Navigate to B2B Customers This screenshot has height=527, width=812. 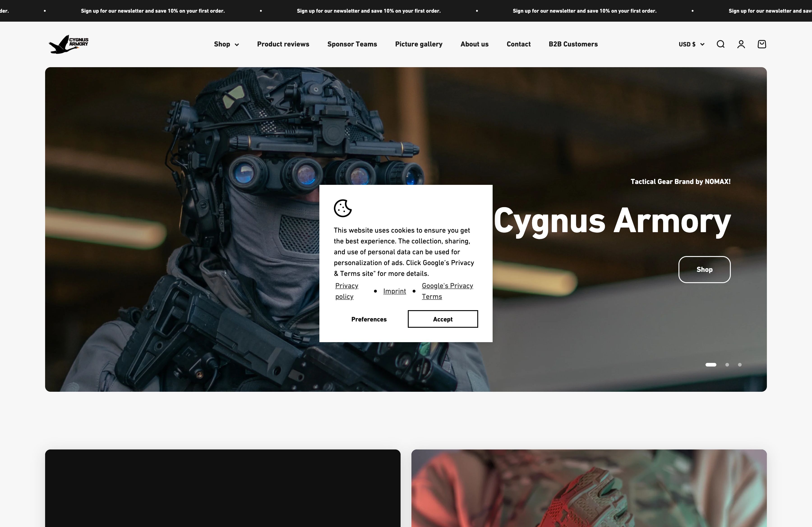click(573, 44)
